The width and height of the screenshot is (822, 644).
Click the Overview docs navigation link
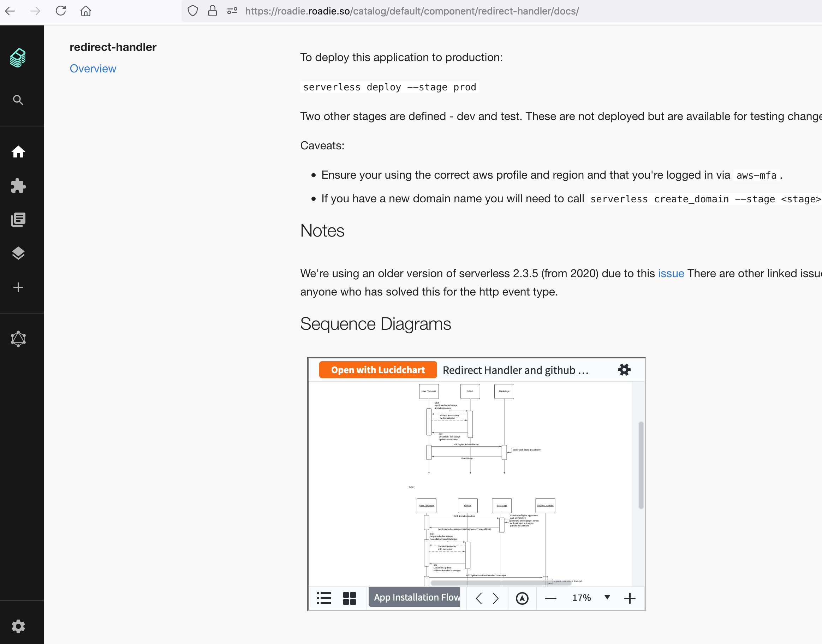click(93, 68)
